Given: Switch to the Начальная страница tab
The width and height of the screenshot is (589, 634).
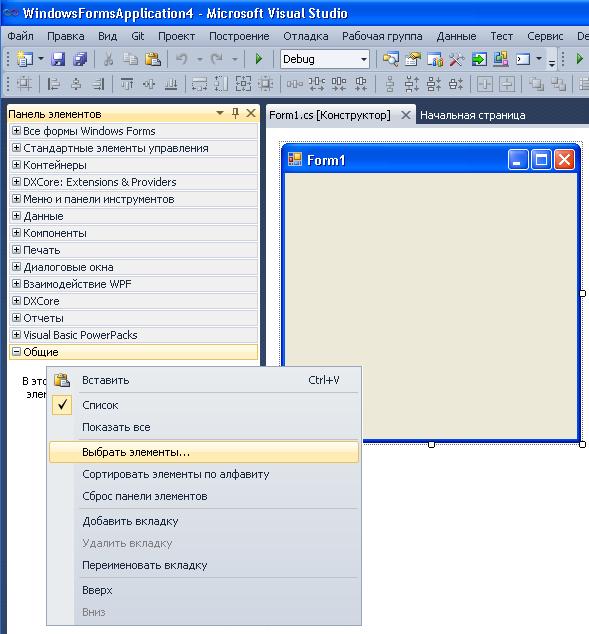Looking at the screenshot, I should click(473, 115).
